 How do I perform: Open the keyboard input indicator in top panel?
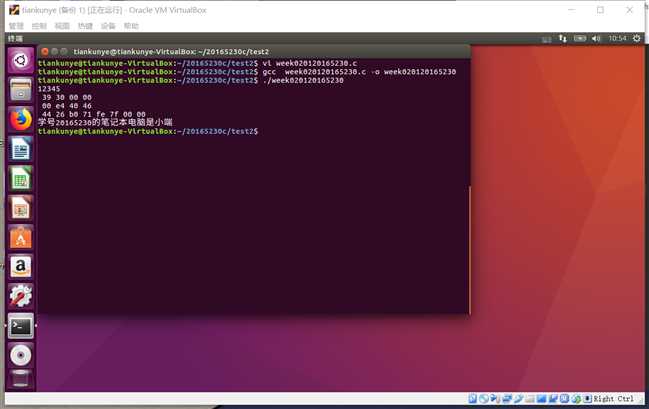point(546,39)
